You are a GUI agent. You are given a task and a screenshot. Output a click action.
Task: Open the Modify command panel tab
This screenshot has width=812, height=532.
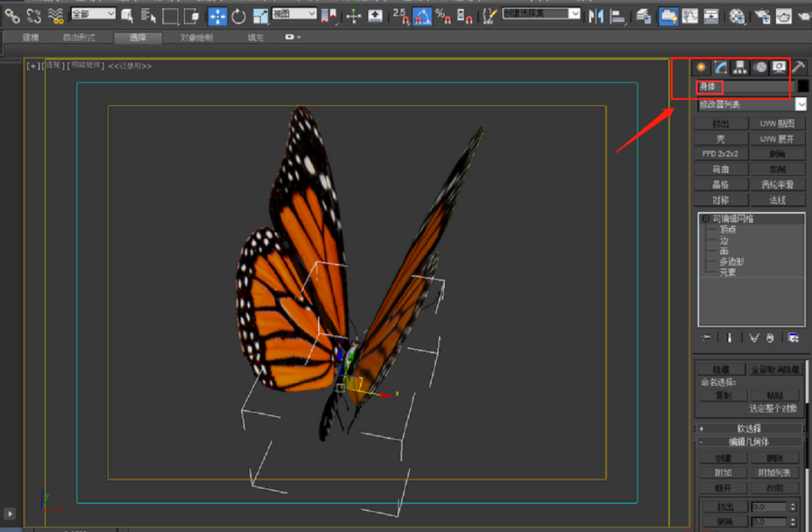[x=720, y=68]
